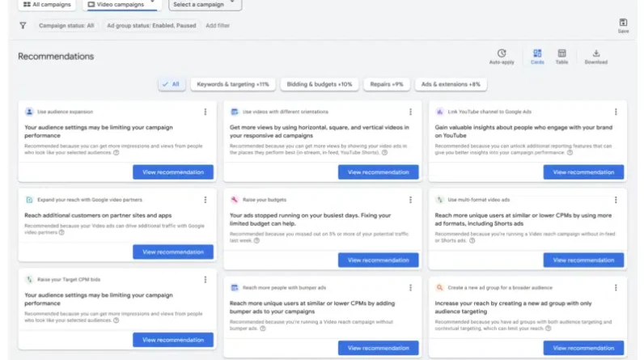The image size is (644, 360).
Task: Click the 'Your ads stopped running' headline
Action: tap(311, 219)
